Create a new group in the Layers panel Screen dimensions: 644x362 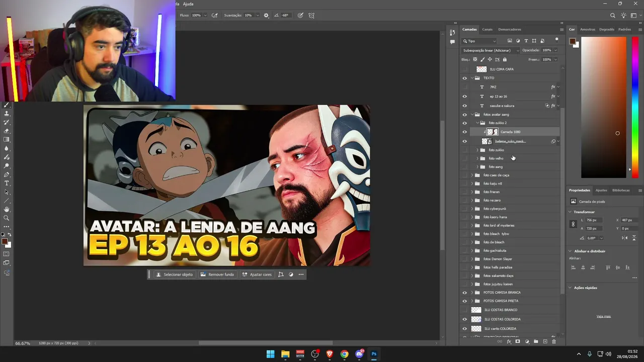click(536, 341)
